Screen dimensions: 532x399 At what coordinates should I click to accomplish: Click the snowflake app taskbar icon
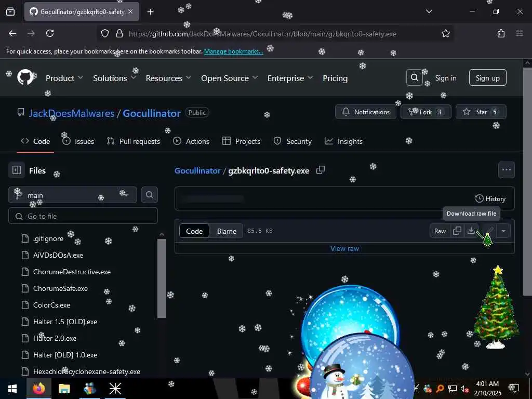[x=115, y=389]
